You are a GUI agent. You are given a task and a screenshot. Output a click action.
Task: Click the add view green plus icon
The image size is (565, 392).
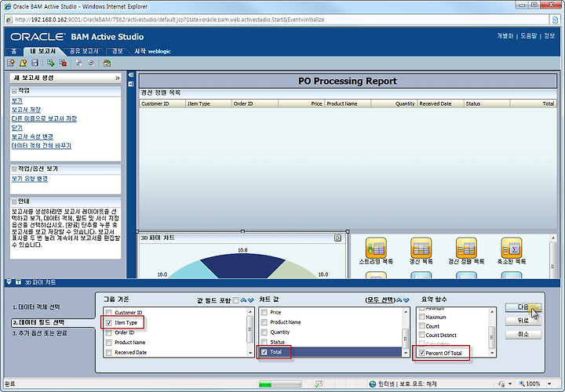click(x=51, y=63)
